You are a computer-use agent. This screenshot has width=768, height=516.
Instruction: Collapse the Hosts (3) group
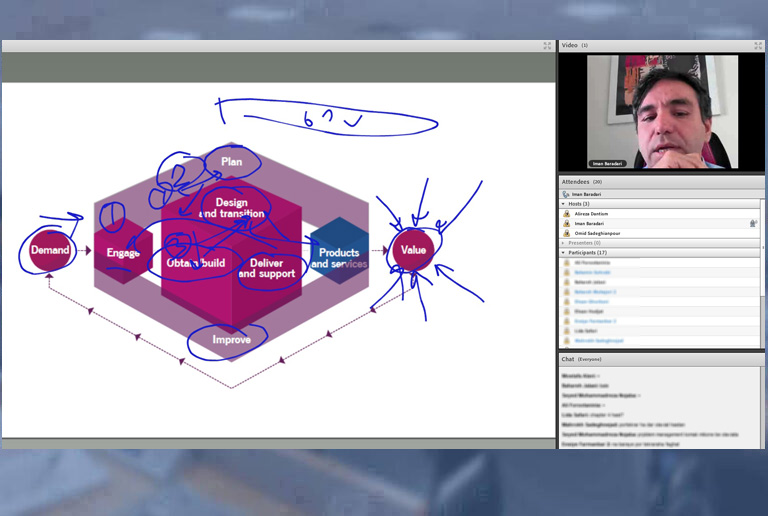(563, 204)
